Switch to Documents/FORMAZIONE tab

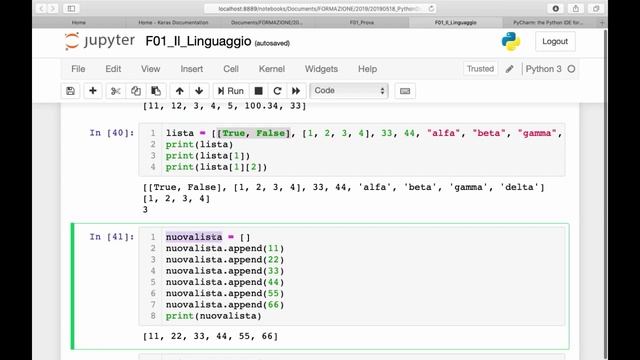click(x=267, y=22)
